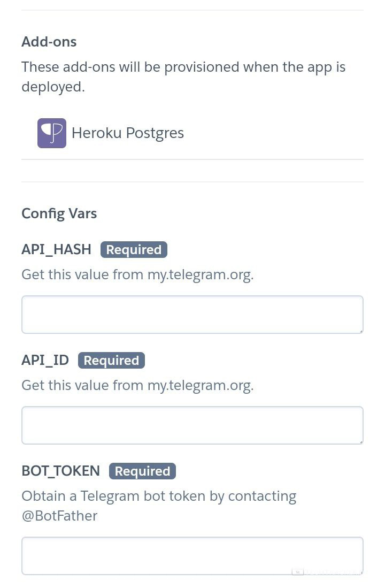Click the API_ID variable label
Image resolution: width=385 pixels, height=588 pixels.
pos(45,361)
